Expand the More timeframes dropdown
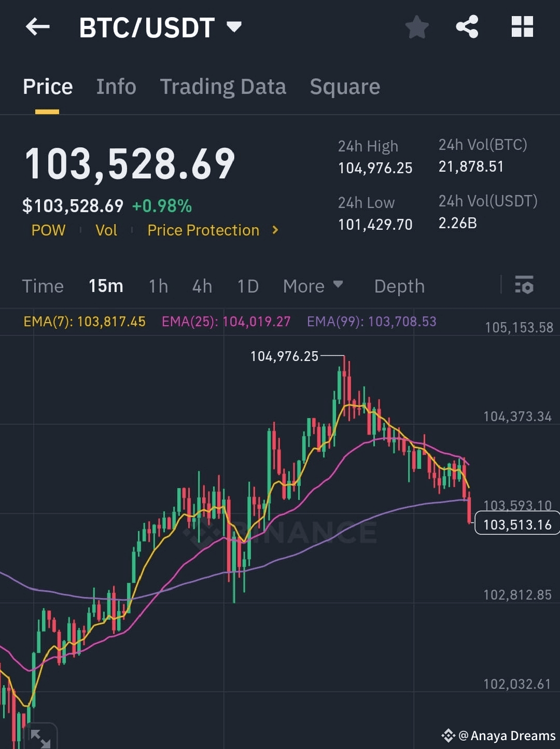 tap(313, 286)
